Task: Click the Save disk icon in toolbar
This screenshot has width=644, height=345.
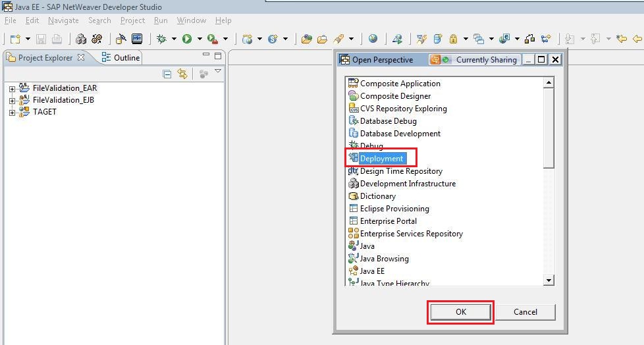Action: [41, 39]
